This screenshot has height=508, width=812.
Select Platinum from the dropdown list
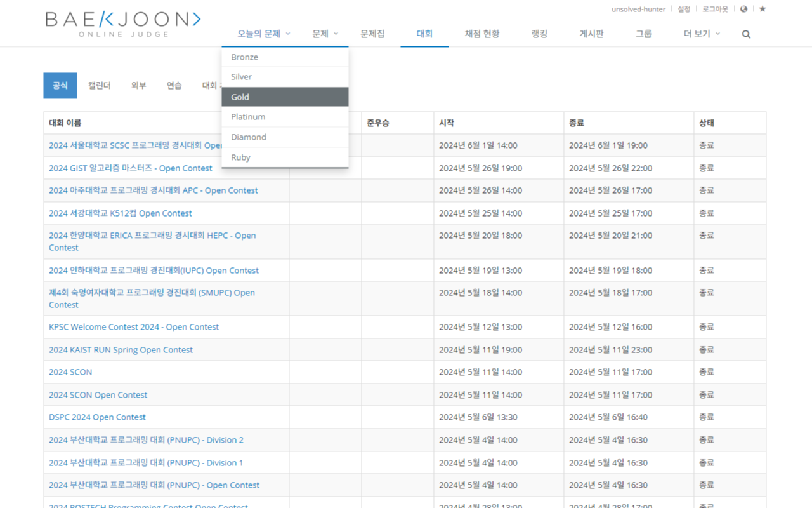[285, 117]
